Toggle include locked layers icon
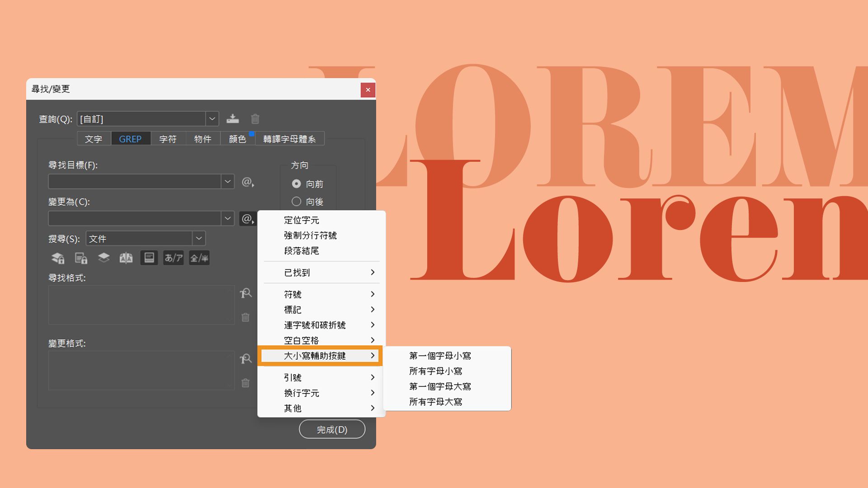The image size is (868, 488). [x=58, y=258]
